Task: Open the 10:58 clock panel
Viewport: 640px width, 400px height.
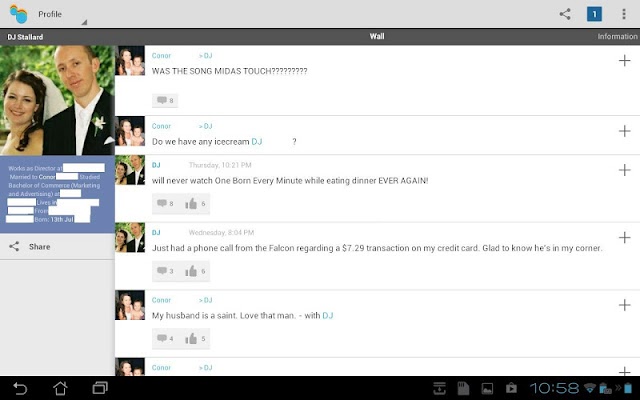Action: tap(554, 388)
